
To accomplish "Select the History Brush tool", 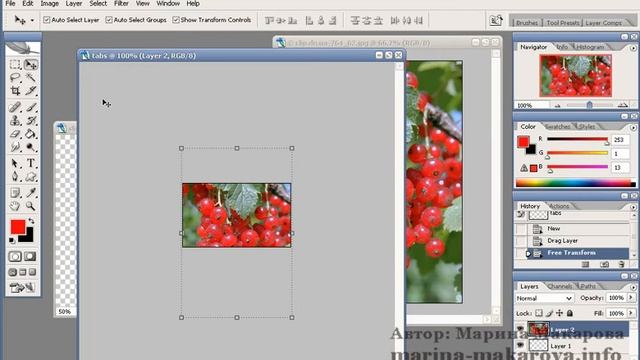I will [31, 120].
